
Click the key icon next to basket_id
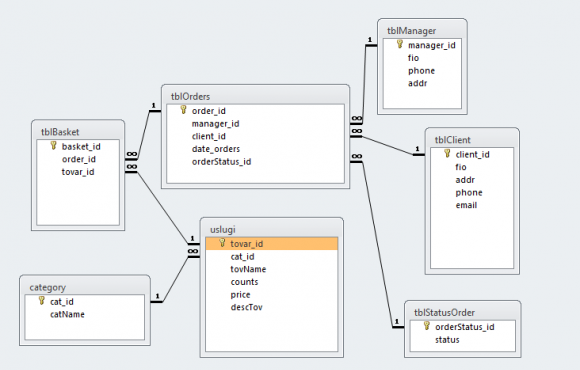[x=54, y=145]
